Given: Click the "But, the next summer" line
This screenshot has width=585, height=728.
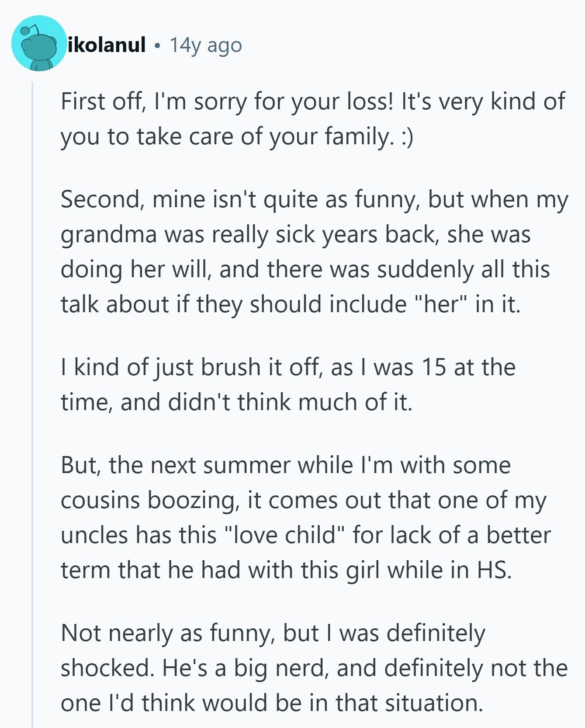Looking at the screenshot, I should tap(285, 465).
